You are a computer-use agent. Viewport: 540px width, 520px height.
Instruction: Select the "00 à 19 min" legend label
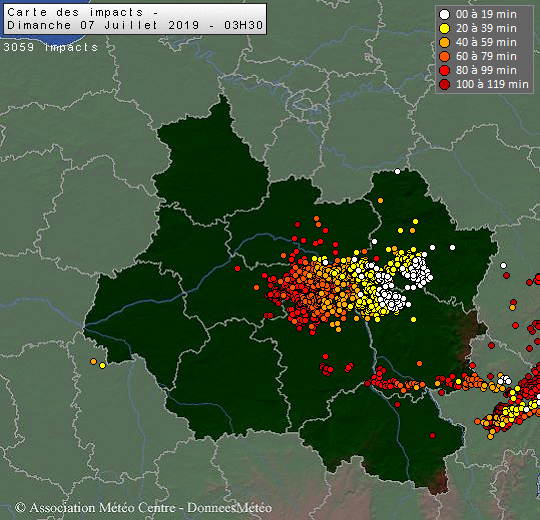(486, 14)
